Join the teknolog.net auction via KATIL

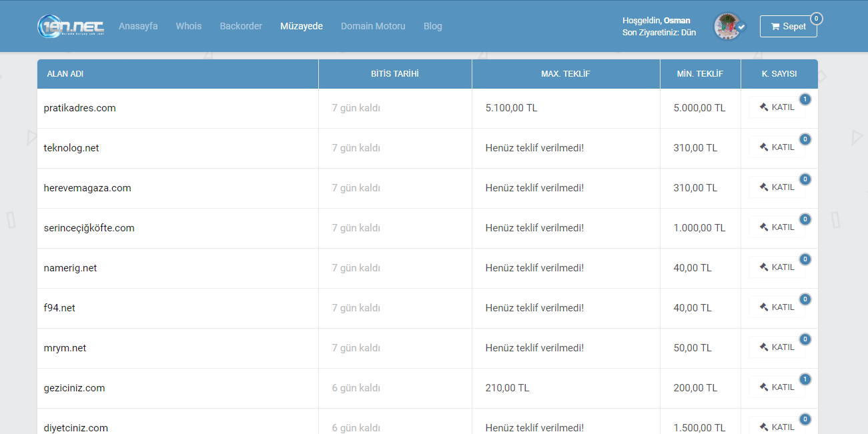(x=777, y=147)
